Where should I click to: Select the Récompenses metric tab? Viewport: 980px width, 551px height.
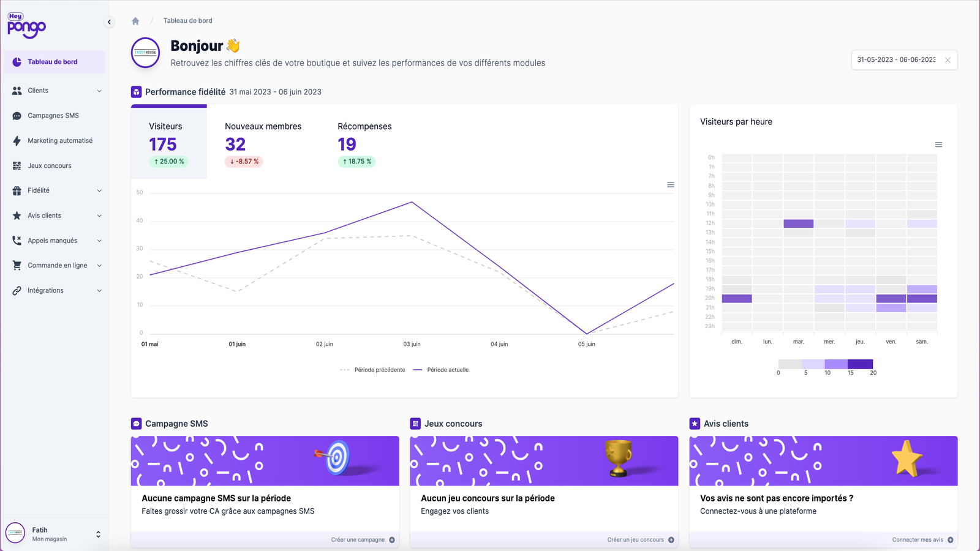tap(364, 143)
